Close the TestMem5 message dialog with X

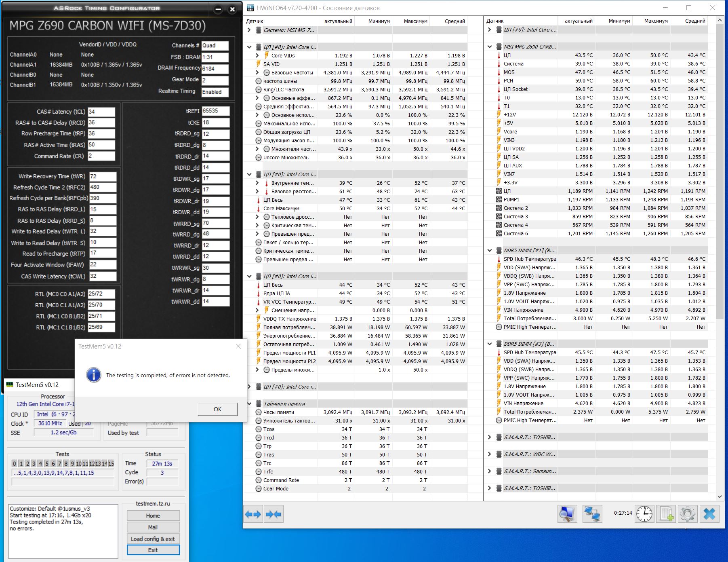(x=238, y=346)
